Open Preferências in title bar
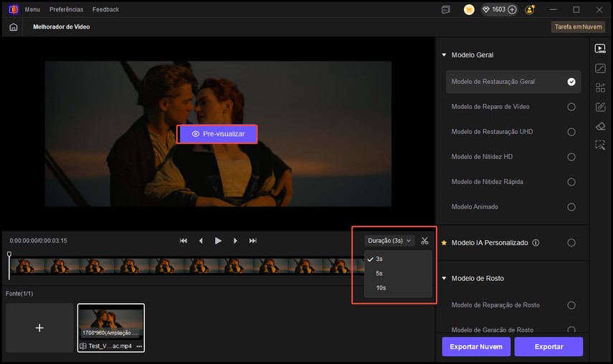 pyautogui.click(x=67, y=9)
